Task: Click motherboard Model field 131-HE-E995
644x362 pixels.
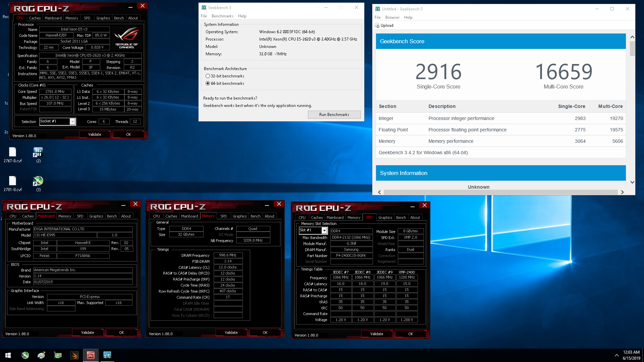Action: pos(65,235)
